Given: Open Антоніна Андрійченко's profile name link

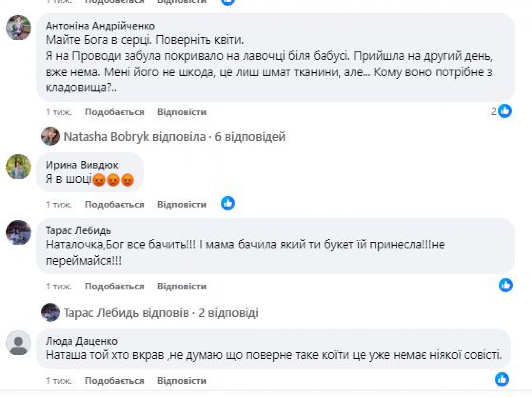Looking at the screenshot, I should pyautogui.click(x=100, y=26).
